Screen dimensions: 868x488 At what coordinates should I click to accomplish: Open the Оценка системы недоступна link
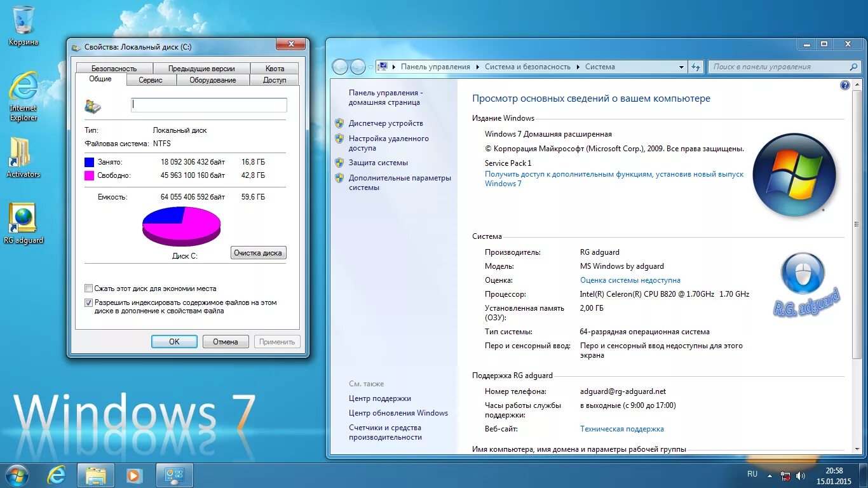point(630,280)
